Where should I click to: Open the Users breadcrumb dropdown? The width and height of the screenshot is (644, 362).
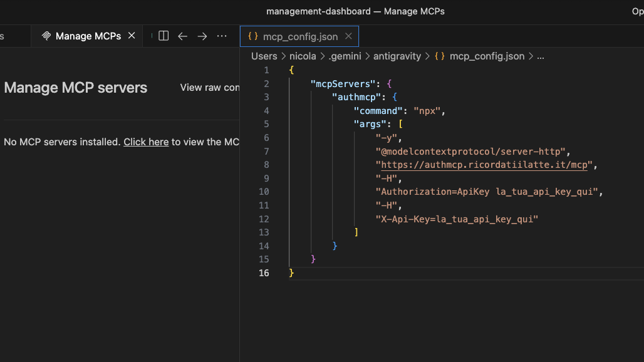pyautogui.click(x=264, y=56)
